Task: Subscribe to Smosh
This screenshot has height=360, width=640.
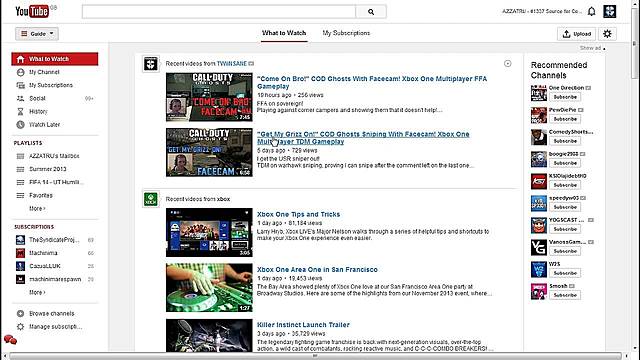Action: (565, 296)
